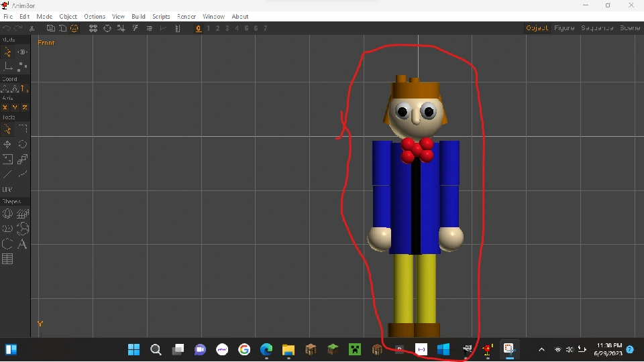The width and height of the screenshot is (644, 362).
Task: Switch to the Figure editor tab
Action: 564,28
